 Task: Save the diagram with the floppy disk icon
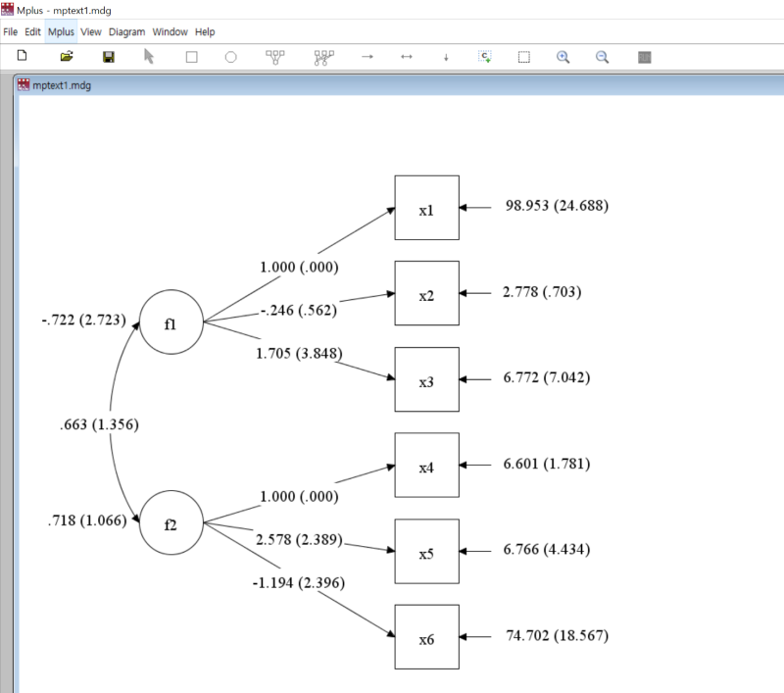coord(109,57)
